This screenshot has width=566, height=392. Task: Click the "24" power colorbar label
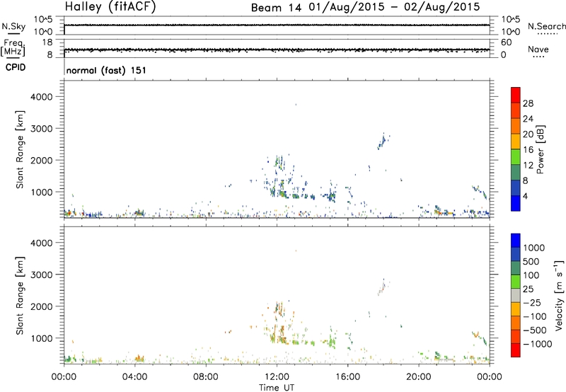pyautogui.click(x=528, y=119)
